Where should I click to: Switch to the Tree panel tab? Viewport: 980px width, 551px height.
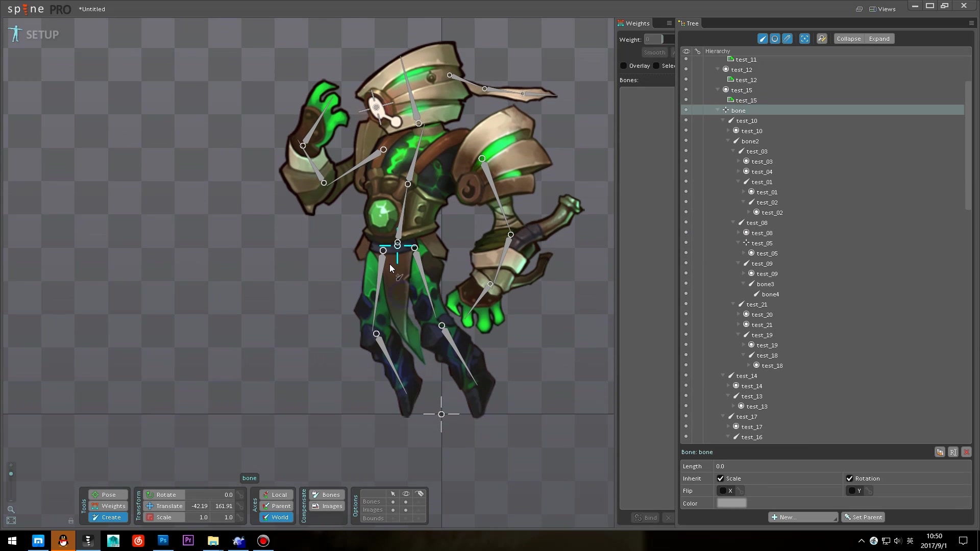click(x=689, y=23)
